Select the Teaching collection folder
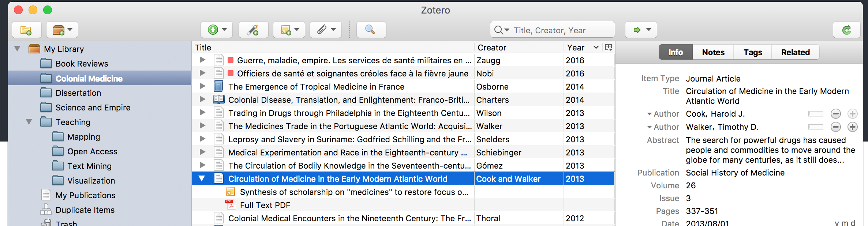 [x=73, y=122]
